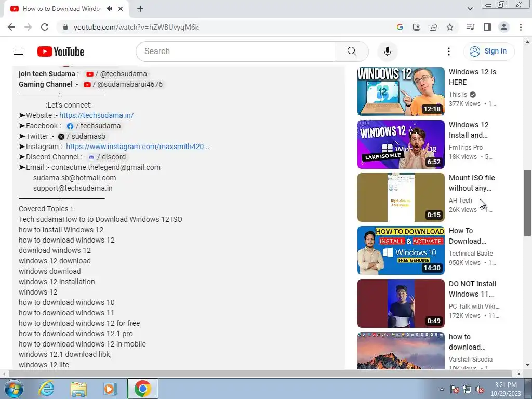Open DO NOT Install Windows 11 title
The width and height of the screenshot is (532, 399).
point(472,289)
